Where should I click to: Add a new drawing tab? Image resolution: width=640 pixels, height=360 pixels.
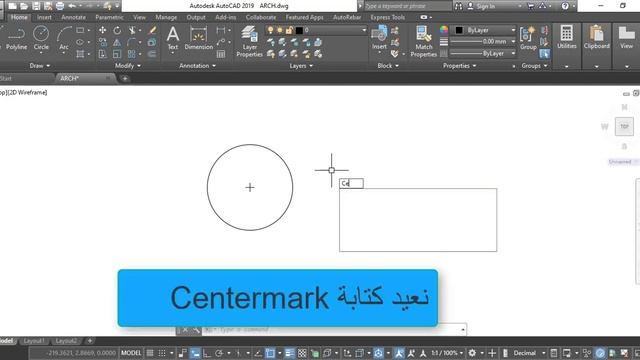pos(125,78)
